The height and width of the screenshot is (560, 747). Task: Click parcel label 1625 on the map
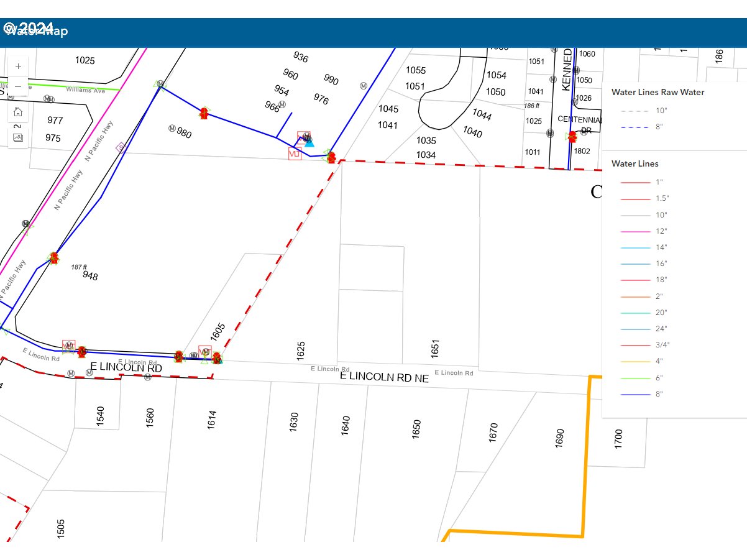tap(301, 351)
